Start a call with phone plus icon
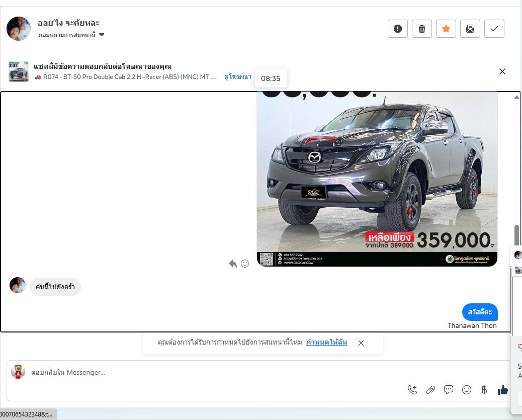 (412, 390)
